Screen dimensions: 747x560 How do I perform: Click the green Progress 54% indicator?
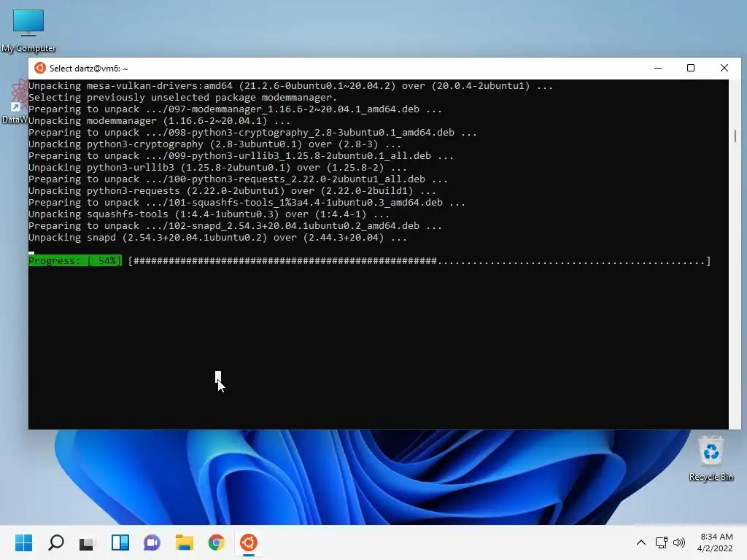point(75,261)
